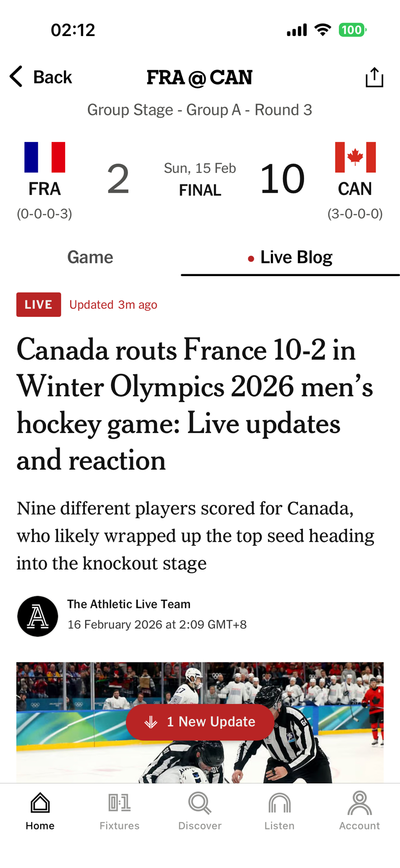Tap The Athletic logo avatar
Viewport: 400px width, 868px height.
(38, 616)
